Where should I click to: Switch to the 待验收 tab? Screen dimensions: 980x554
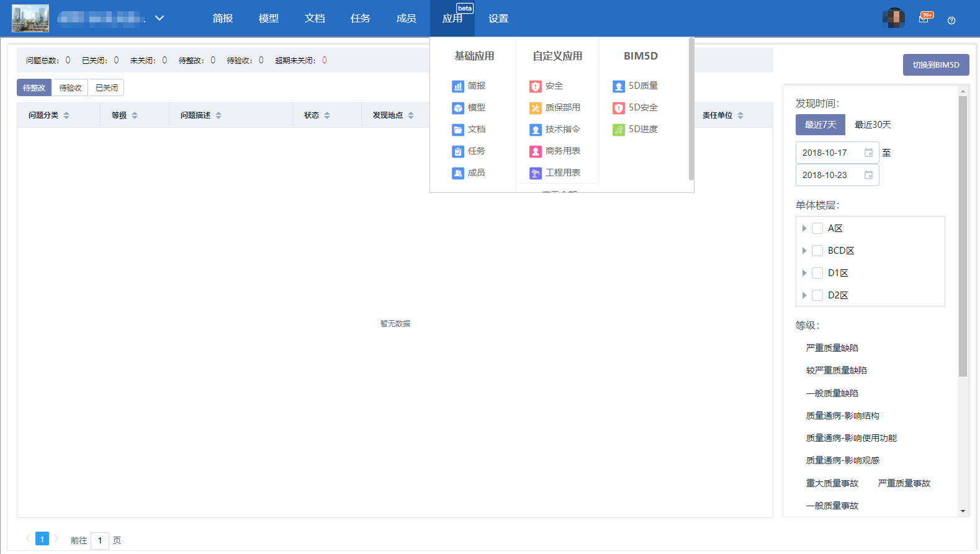[70, 88]
